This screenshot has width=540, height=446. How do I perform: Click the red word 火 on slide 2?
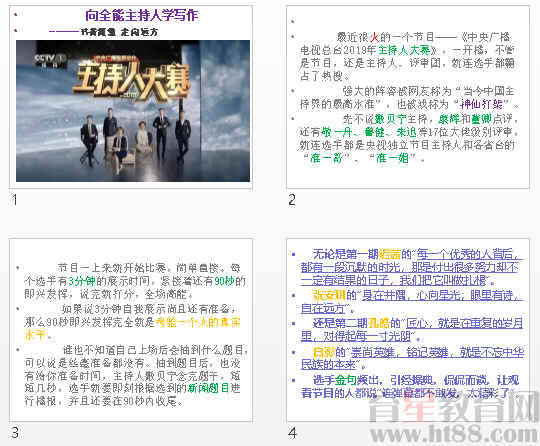pyautogui.click(x=374, y=37)
